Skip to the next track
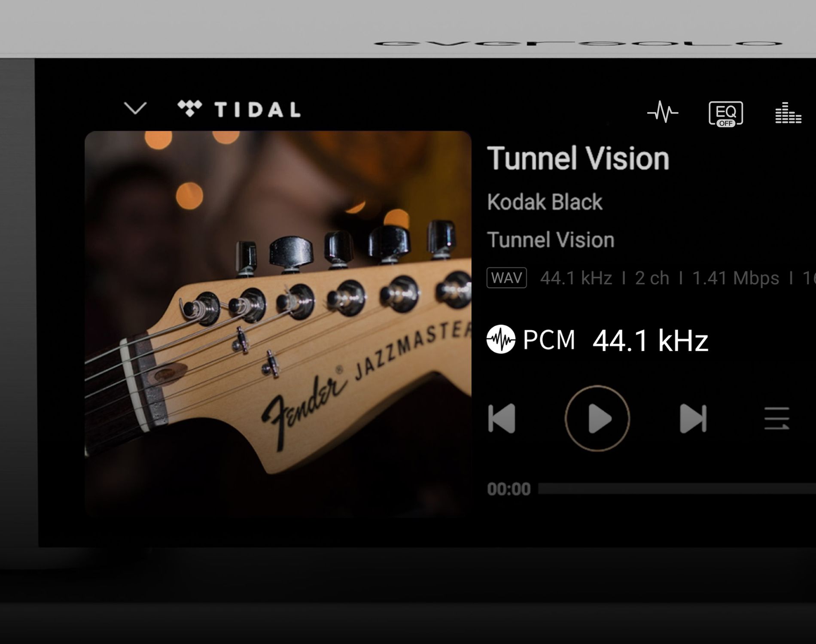Viewport: 816px width, 644px height. (x=693, y=418)
